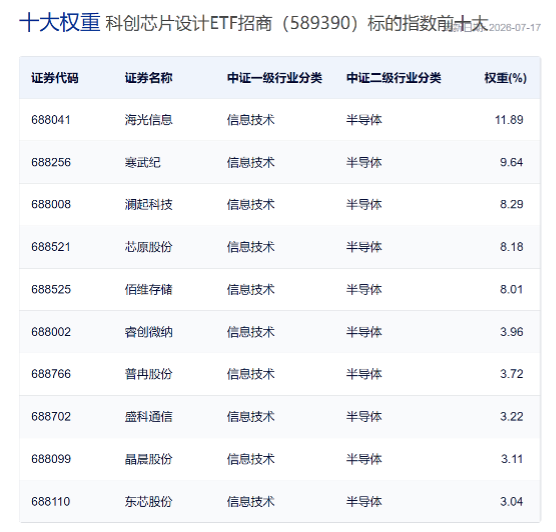
Task: Click 信息技术 in the 海光信息 row
Action: (x=251, y=120)
